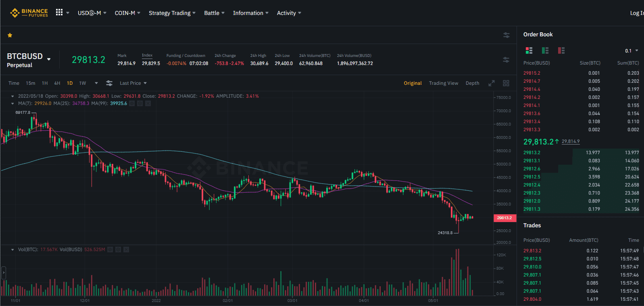Collapse the MA indicator legend row
Viewport: 644px width, 306px height.
tap(13, 103)
